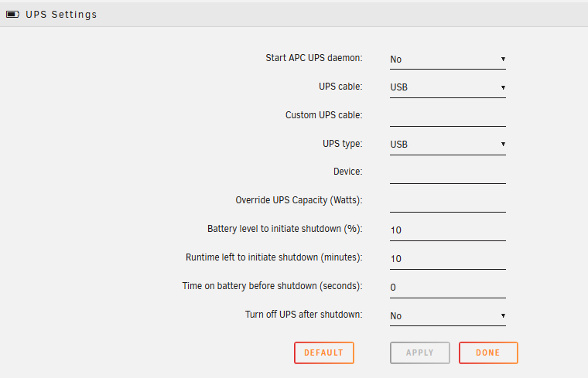Click the Start APC UPS daemon label
Screen dimensions: 588x378
(x=313, y=59)
